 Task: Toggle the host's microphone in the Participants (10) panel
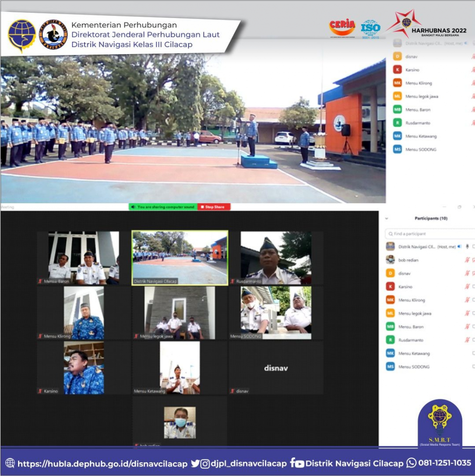(467, 246)
